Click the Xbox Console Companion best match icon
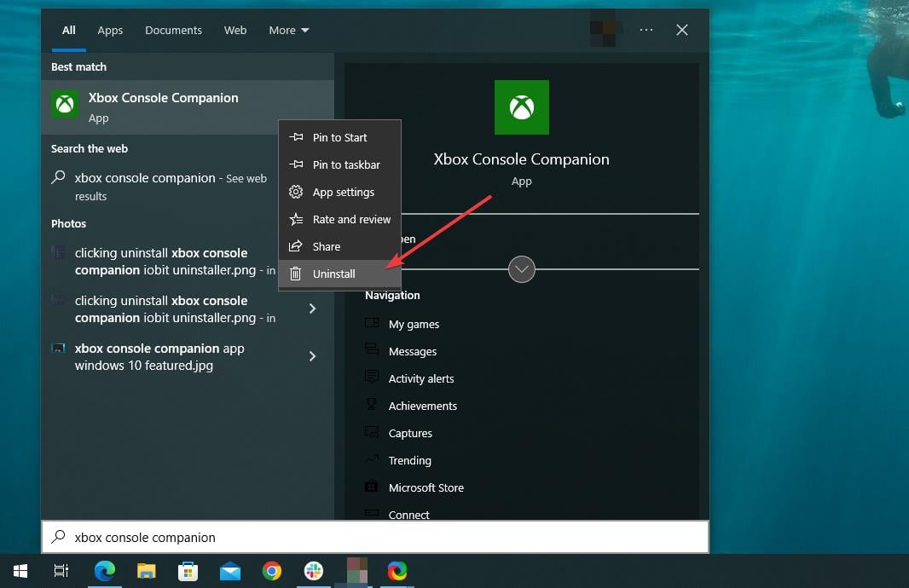The height and width of the screenshot is (588, 909). (x=65, y=104)
